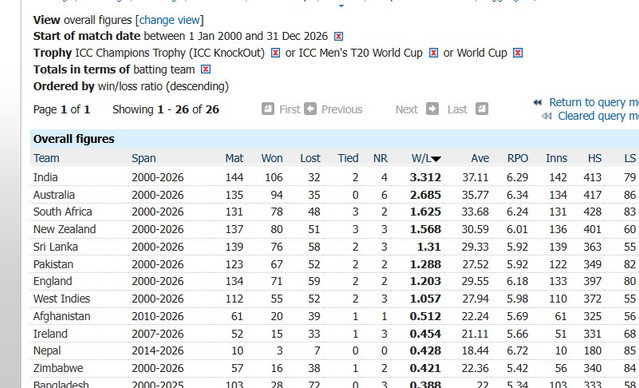
Task: Toggle the W/L descending sort arrow
Action: coord(436,159)
